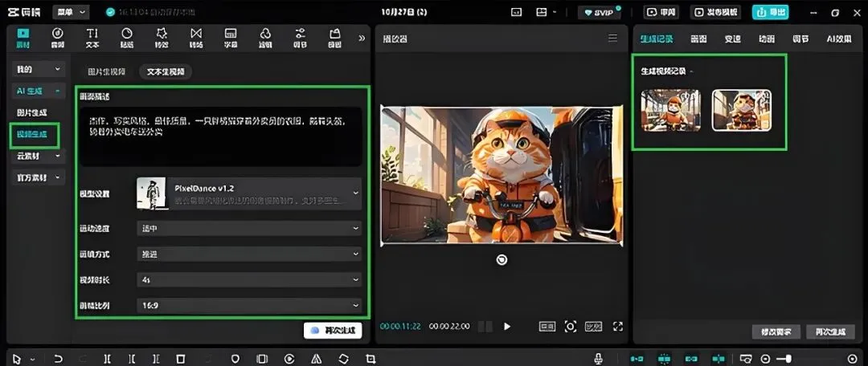Switch to the 图片生视频 tab
The height and width of the screenshot is (366, 868).
(x=107, y=71)
